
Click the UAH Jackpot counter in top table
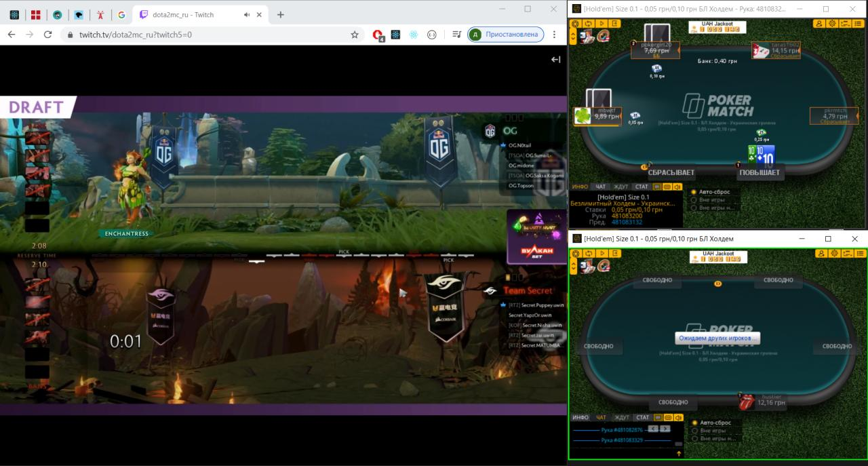tap(717, 27)
